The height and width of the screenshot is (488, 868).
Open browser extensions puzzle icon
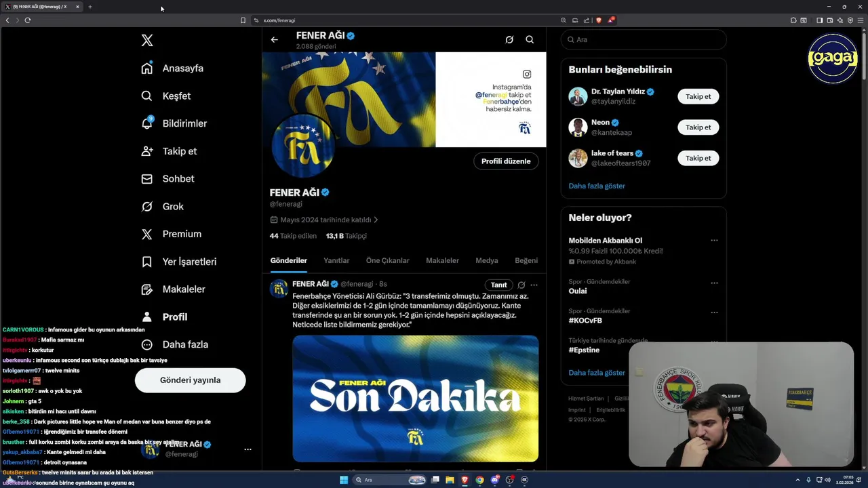point(793,20)
